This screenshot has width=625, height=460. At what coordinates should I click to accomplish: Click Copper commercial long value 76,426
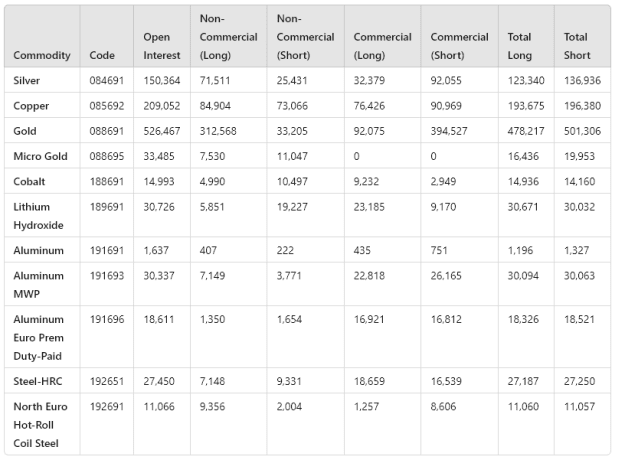369,106
